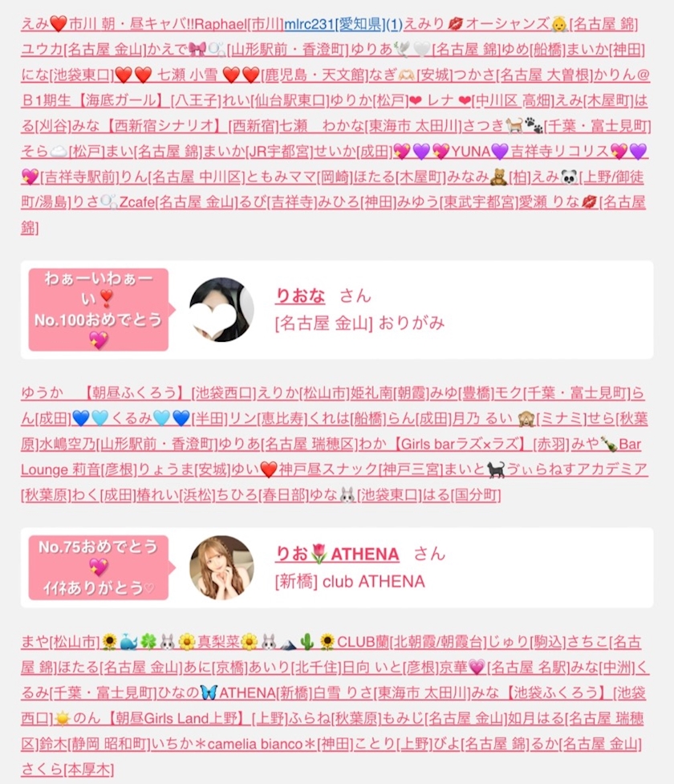Open りお ATHENA's profile photo
Viewport: 674px width, 784px height.
click(221, 568)
